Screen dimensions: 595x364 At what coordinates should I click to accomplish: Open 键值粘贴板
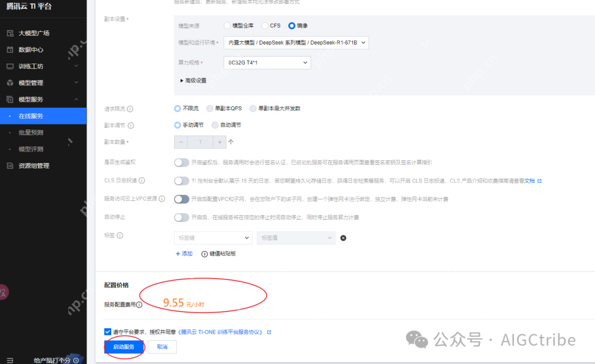coord(219,254)
